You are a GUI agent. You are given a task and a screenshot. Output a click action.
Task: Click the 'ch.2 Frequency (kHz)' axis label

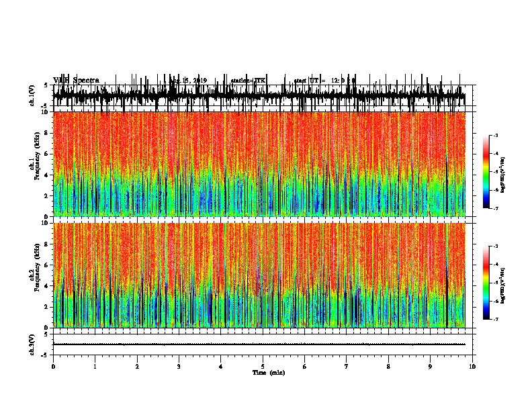[x=34, y=267]
